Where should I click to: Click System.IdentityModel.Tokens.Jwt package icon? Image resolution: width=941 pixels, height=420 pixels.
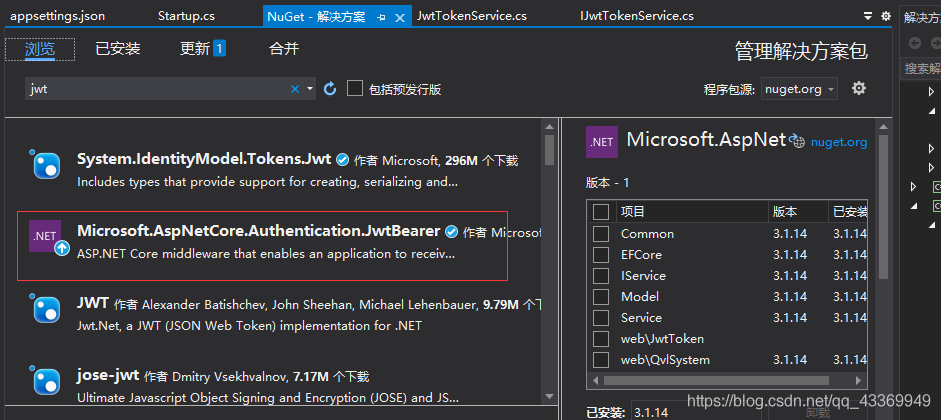click(46, 164)
